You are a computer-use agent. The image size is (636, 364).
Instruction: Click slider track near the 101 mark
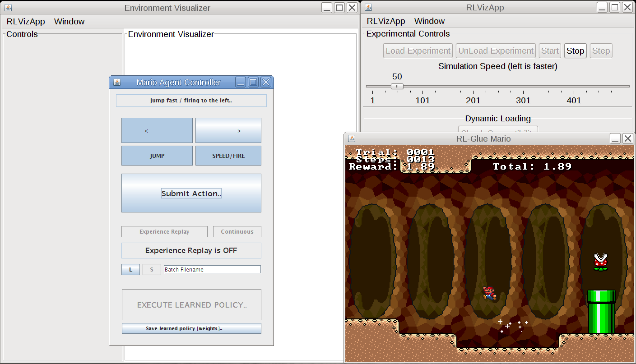coord(422,86)
